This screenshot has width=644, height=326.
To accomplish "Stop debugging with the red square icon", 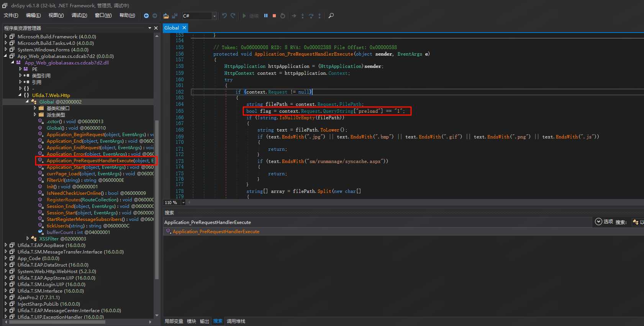I will click(274, 16).
